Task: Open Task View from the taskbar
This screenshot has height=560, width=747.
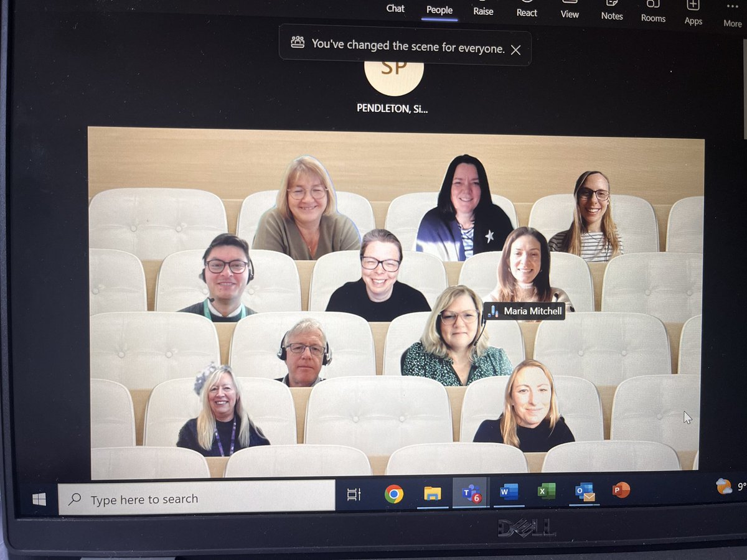Action: coord(354,495)
